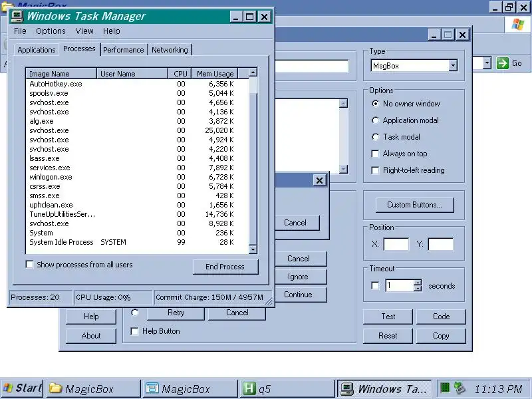Switch to the MagicBox folder taskbar button
Image resolution: width=532 pixels, height=399 pixels.
pos(93,388)
